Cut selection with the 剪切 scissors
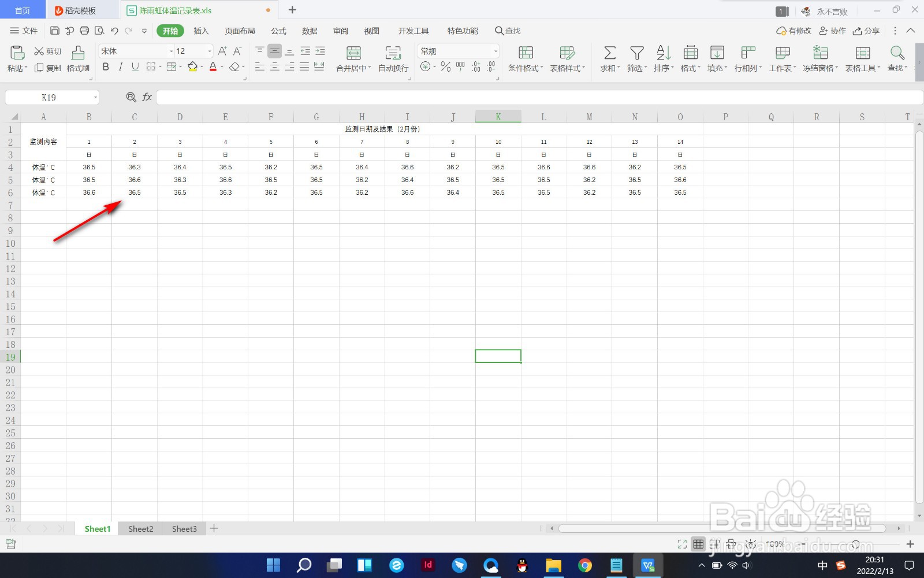Screen dimensions: 924x578 [x=47, y=51]
